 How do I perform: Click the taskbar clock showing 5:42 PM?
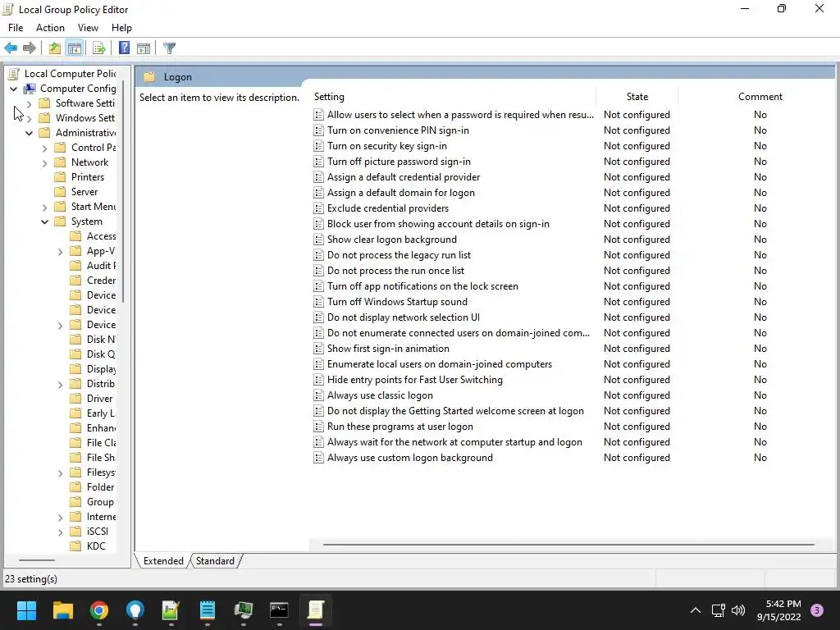coord(778,610)
